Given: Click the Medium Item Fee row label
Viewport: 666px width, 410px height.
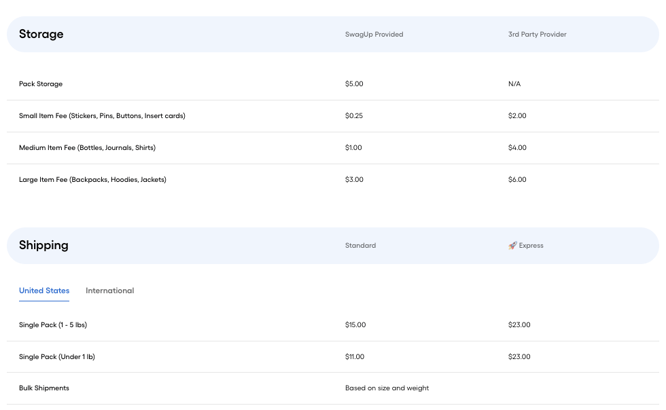Looking at the screenshot, I should 87,148.
